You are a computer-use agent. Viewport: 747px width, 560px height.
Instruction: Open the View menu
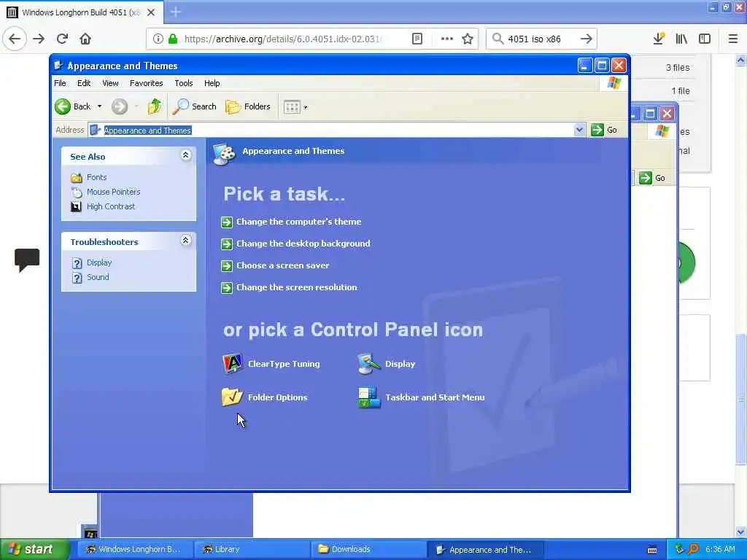coord(110,83)
